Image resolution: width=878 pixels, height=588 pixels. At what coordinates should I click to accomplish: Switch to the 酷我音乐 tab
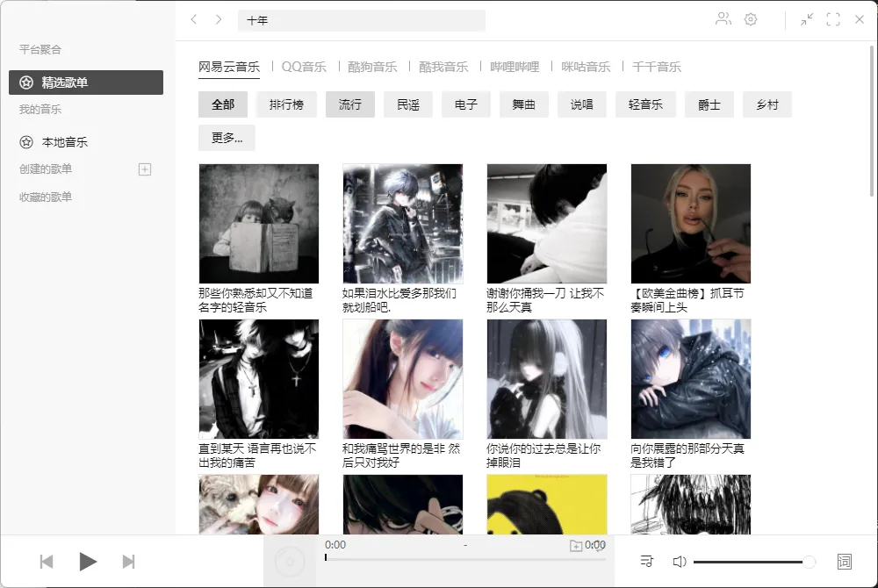[443, 67]
